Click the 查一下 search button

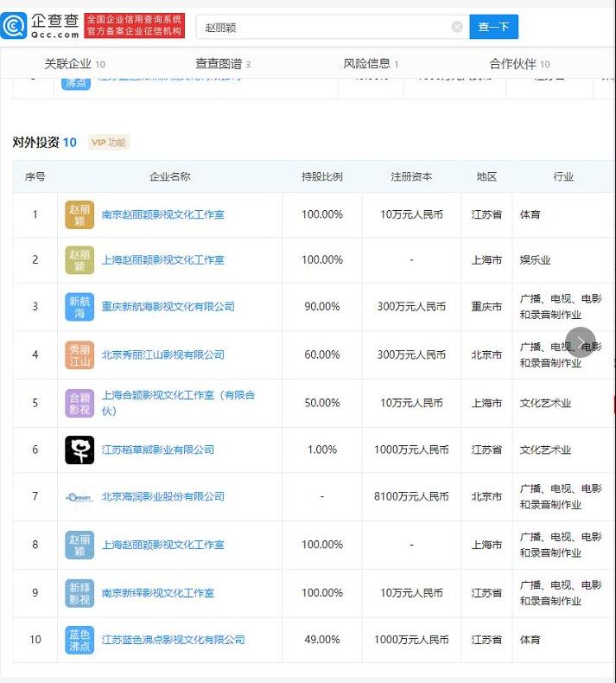pyautogui.click(x=493, y=27)
